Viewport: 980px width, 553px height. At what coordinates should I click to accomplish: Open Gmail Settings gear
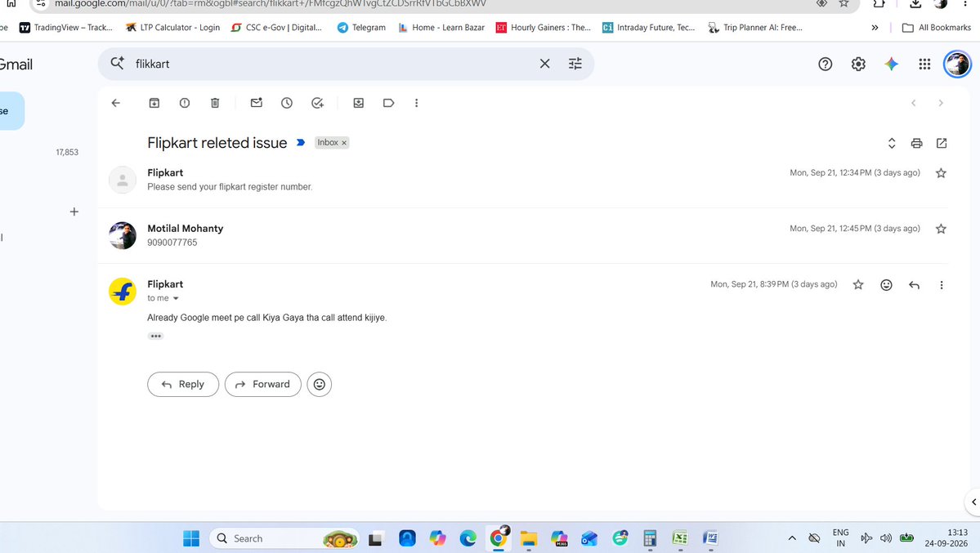[x=858, y=64]
